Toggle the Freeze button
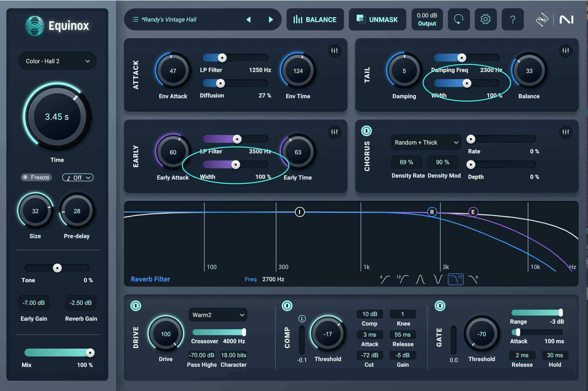Screen dimensions: 588x391 (36, 177)
